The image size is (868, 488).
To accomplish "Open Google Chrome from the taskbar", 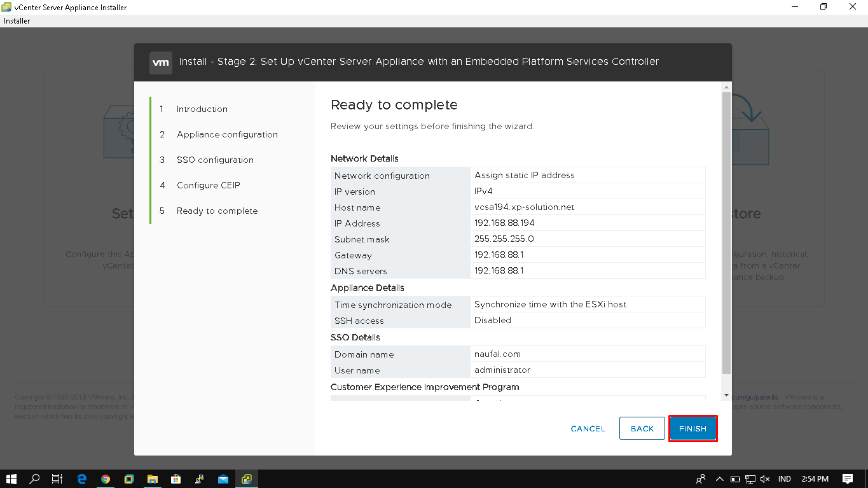I will (x=106, y=478).
